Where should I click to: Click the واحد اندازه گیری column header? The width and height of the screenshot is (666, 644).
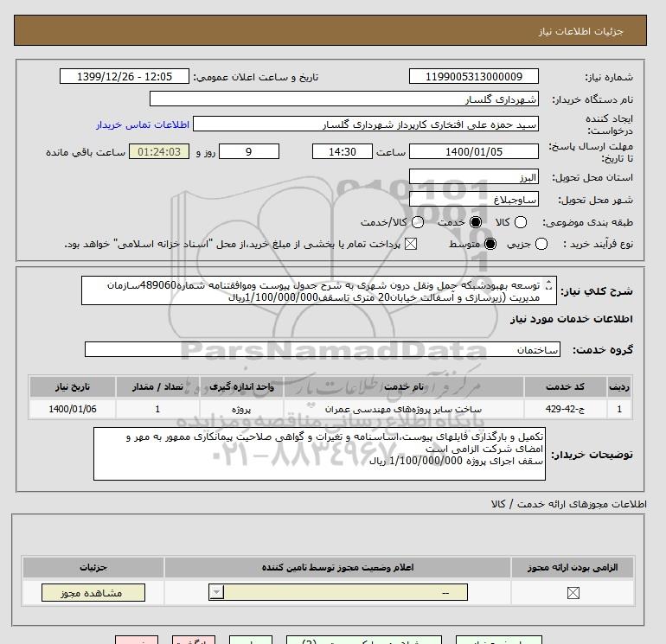click(241, 386)
